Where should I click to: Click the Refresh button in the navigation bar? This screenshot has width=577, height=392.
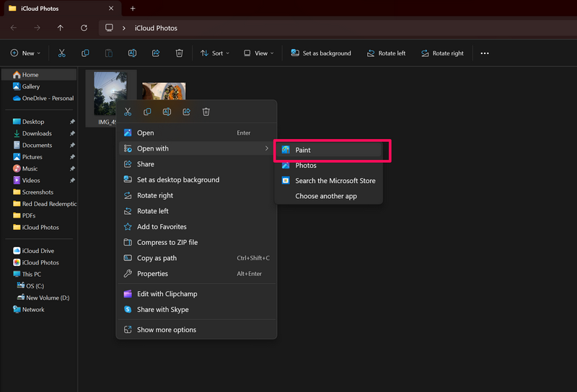[84, 28]
